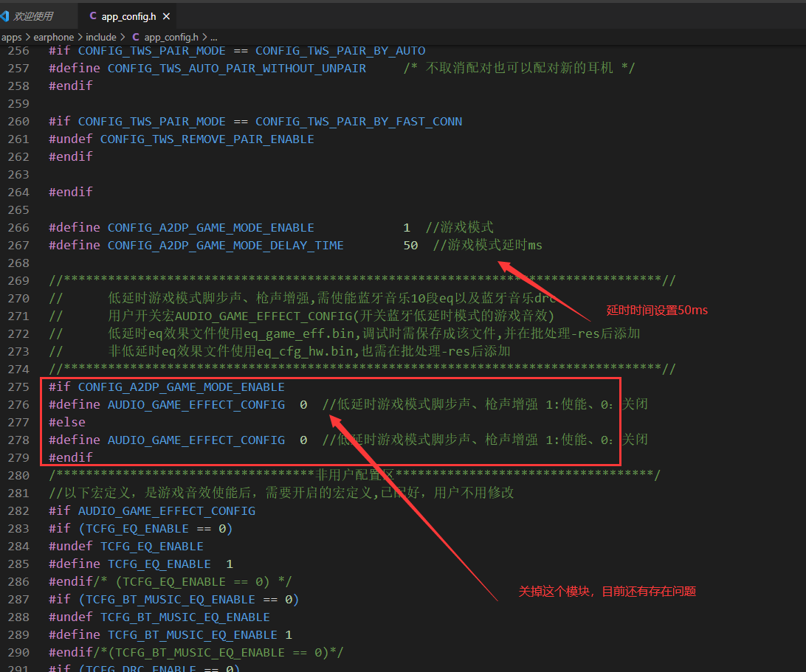The width and height of the screenshot is (806, 672).
Task: Click line number 282 in the gutter
Action: click(18, 510)
